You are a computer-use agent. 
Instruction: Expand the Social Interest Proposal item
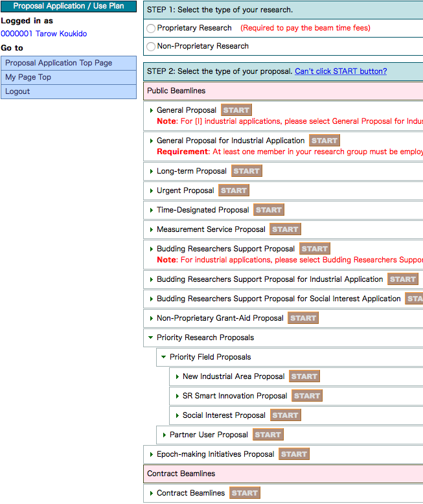(177, 415)
